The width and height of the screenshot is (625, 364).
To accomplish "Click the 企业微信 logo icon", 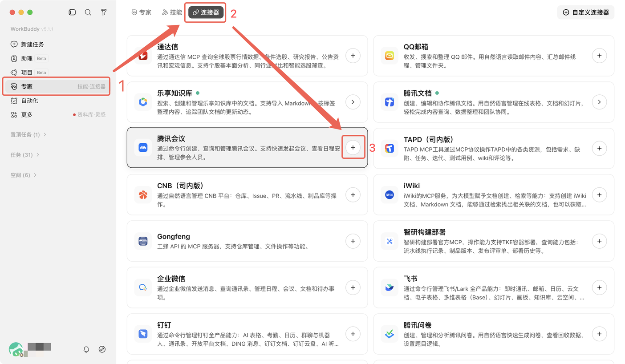I will [x=143, y=287].
